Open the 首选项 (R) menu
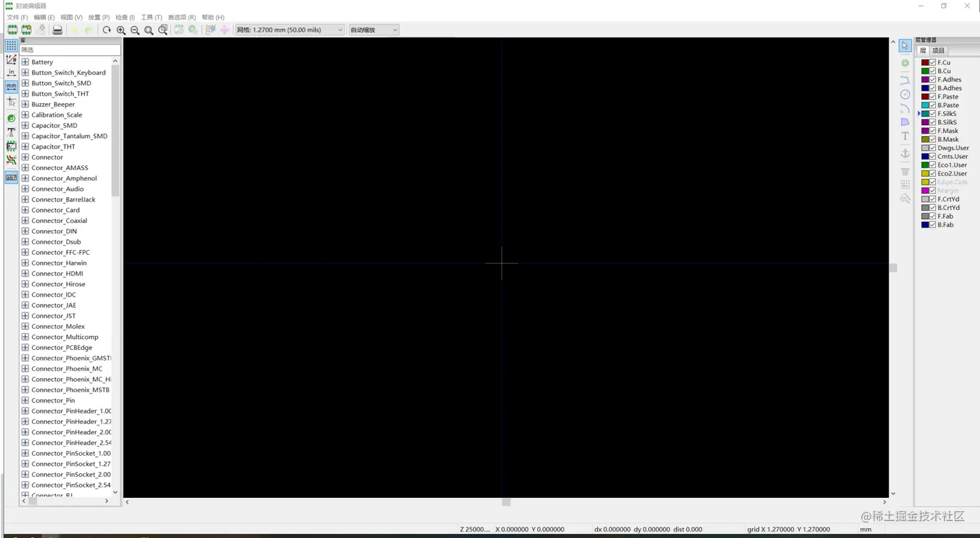The image size is (980, 538). [x=181, y=18]
